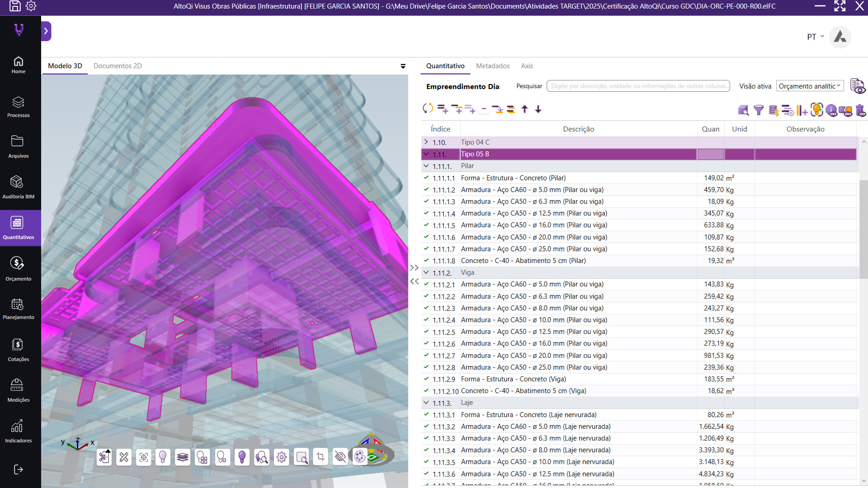Screen dimensions: 868x488
Task: Open the Indicadores section
Action: tap(18, 432)
